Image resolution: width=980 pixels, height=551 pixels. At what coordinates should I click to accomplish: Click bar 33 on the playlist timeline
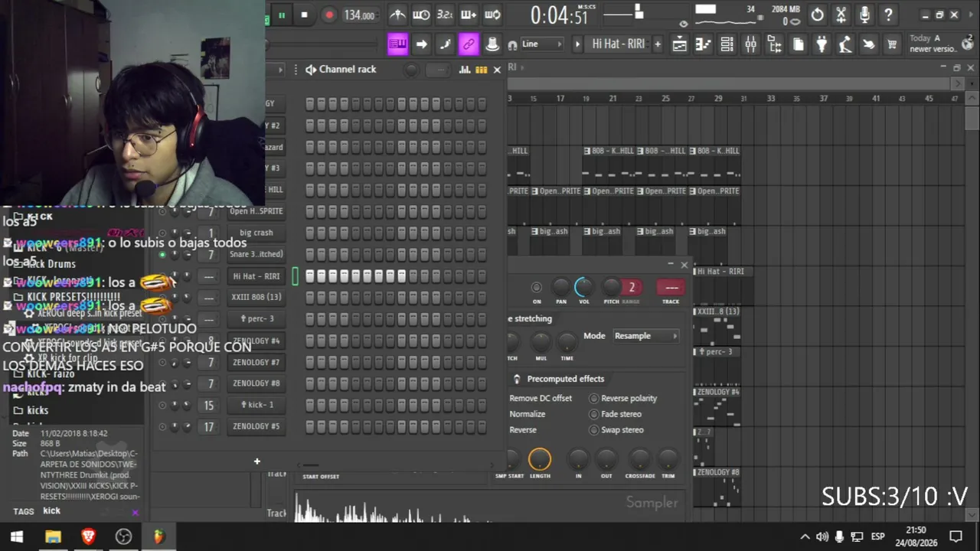[x=770, y=99]
